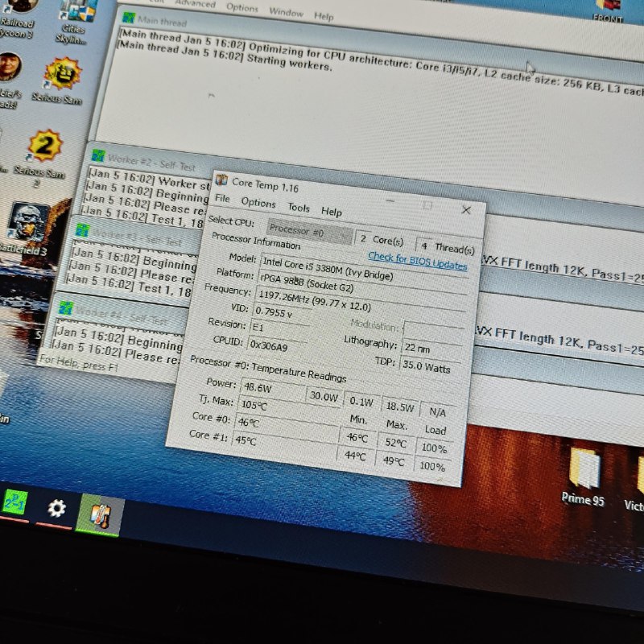Open the Prime 95 folder on desktop
The width and height of the screenshot is (644, 644).
point(583,477)
